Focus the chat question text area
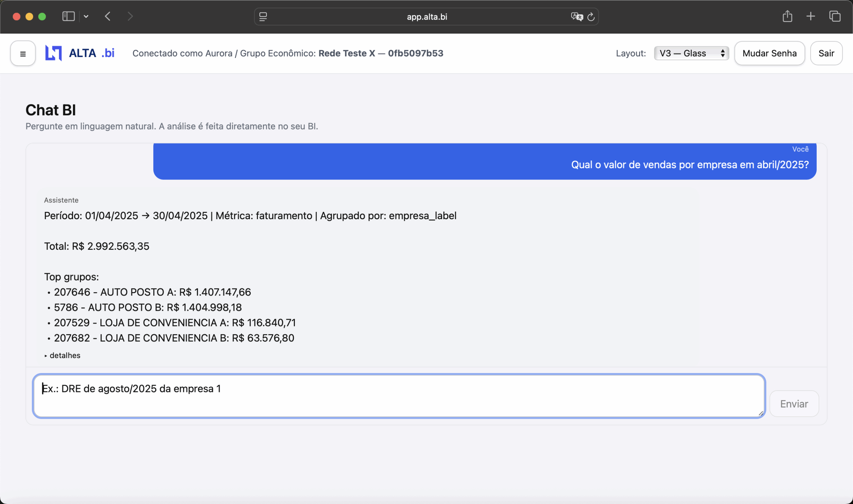Image resolution: width=853 pixels, height=504 pixels. click(x=399, y=396)
